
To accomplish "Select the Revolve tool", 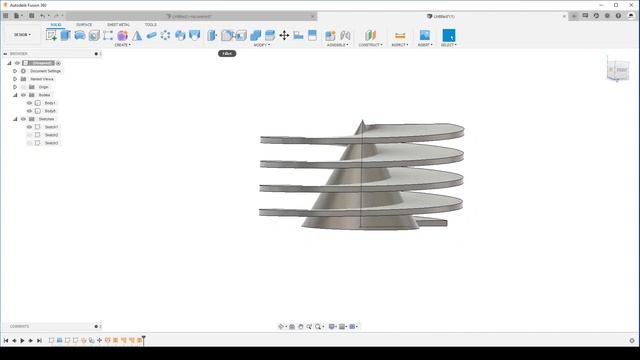I will [80, 36].
